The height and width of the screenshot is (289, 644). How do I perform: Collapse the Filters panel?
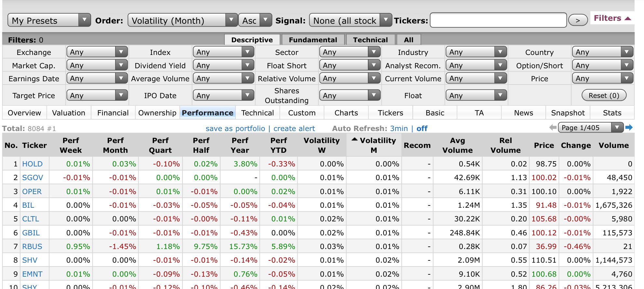pyautogui.click(x=612, y=18)
